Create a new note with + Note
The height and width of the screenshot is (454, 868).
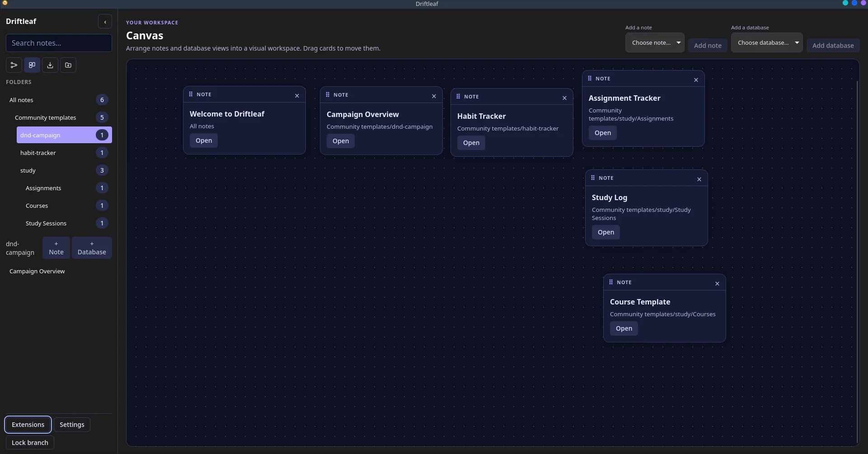(x=56, y=248)
